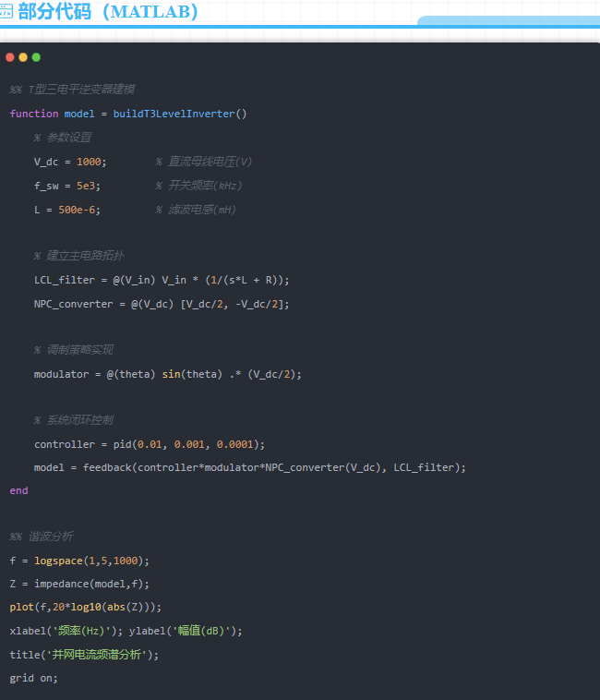Click the yellow dot in the code window

pyautogui.click(x=23, y=57)
